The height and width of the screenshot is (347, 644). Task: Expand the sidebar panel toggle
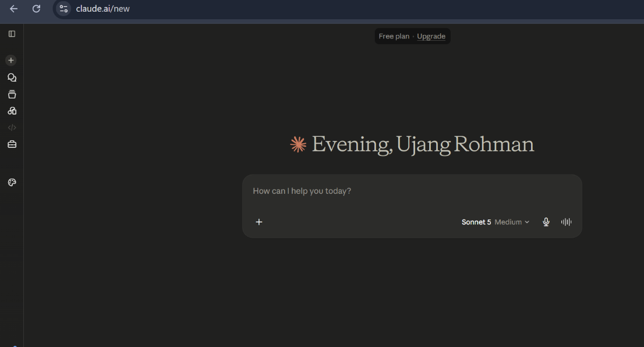[12, 34]
